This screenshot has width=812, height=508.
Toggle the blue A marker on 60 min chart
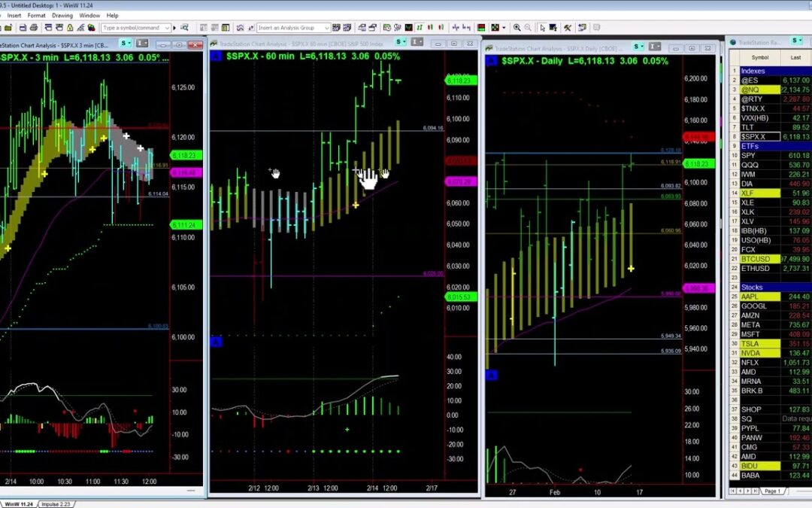(x=216, y=56)
